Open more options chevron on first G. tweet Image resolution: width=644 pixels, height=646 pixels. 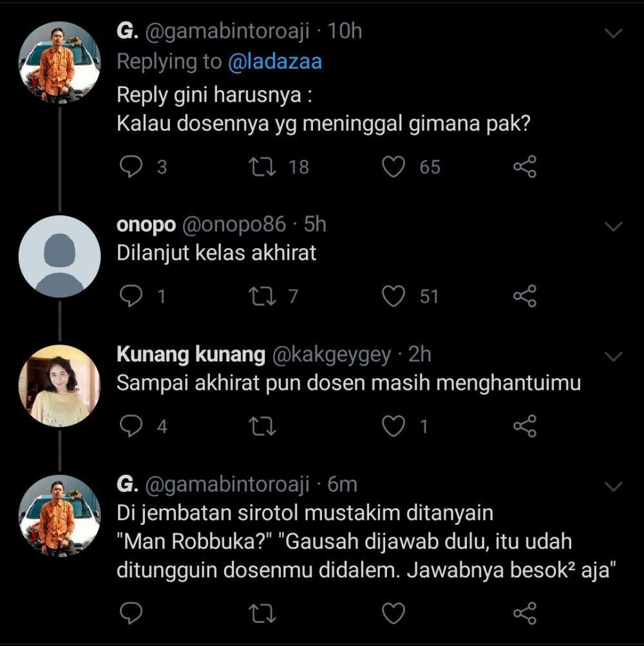pos(613,33)
